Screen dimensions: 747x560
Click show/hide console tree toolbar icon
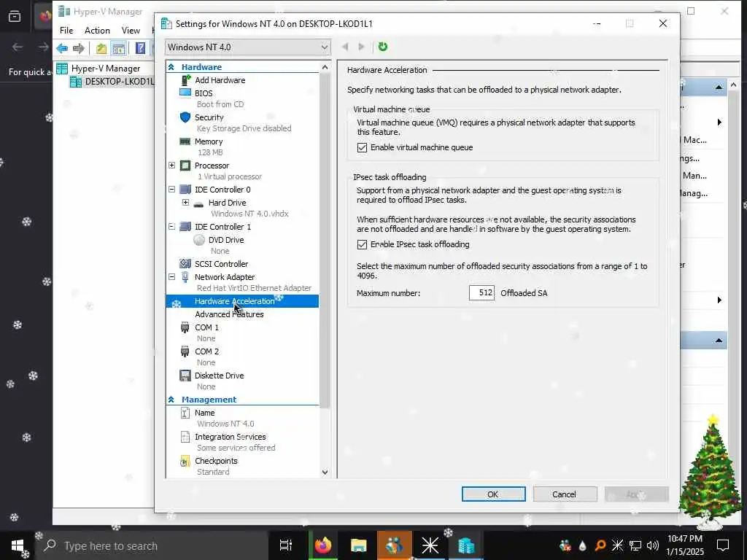click(119, 48)
